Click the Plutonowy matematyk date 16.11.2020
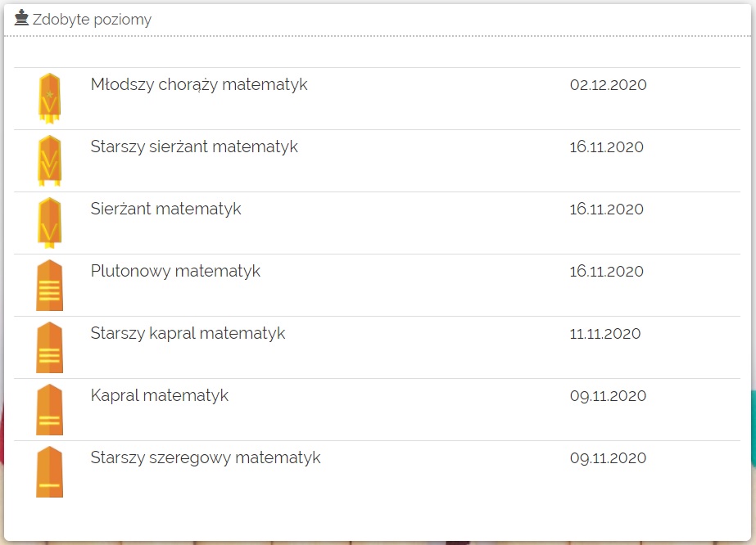 tap(607, 272)
